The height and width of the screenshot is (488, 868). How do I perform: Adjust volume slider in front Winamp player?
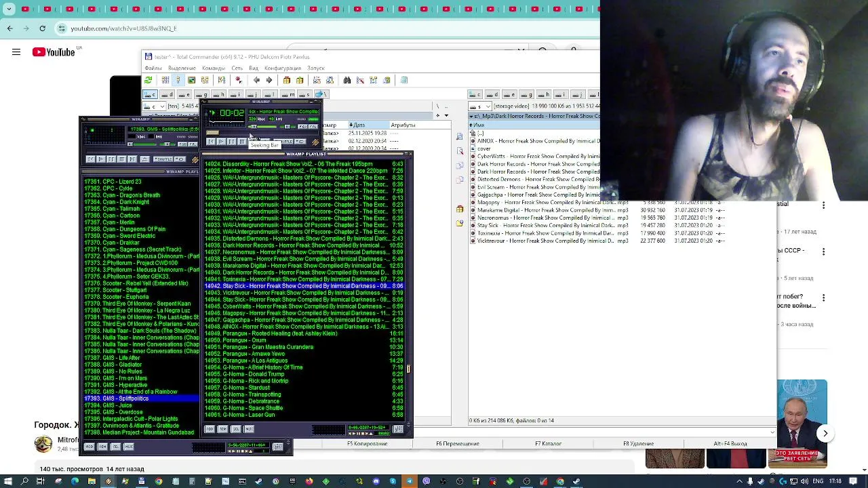(x=264, y=127)
